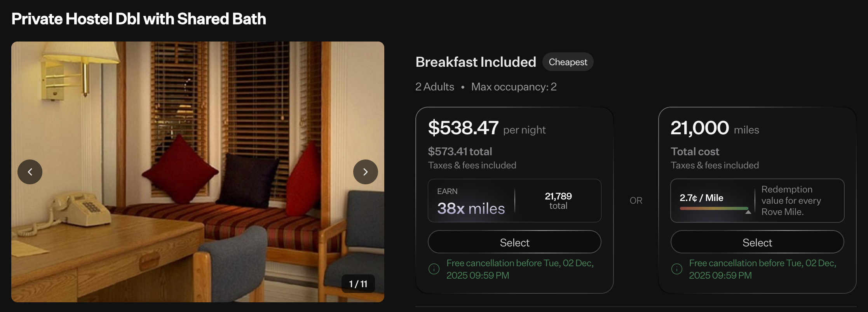
Task: Click the EARN 38x miles label
Action: tap(471, 202)
